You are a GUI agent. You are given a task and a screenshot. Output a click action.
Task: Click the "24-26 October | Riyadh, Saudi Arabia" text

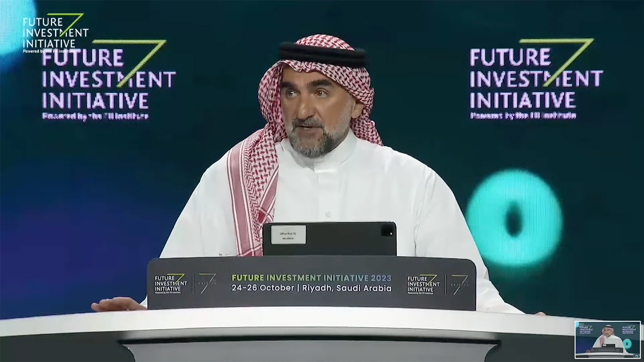311,288
